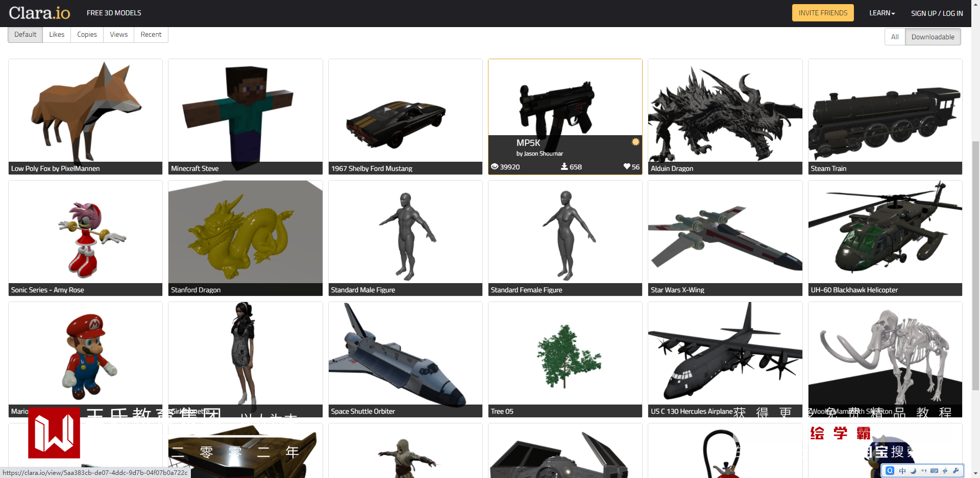The width and height of the screenshot is (980, 478).
Task: Sort models by Likes
Action: point(57,35)
